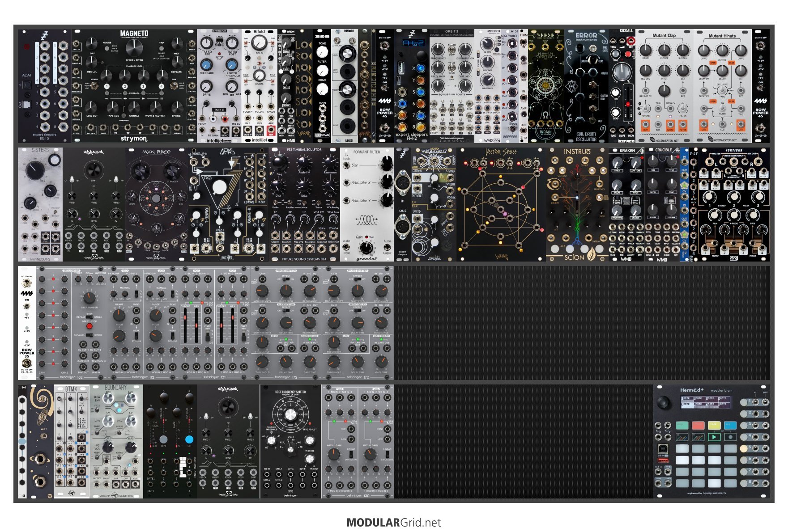Click the Tape Age knob on Magneto
The height and width of the screenshot is (532, 788).
point(113,107)
